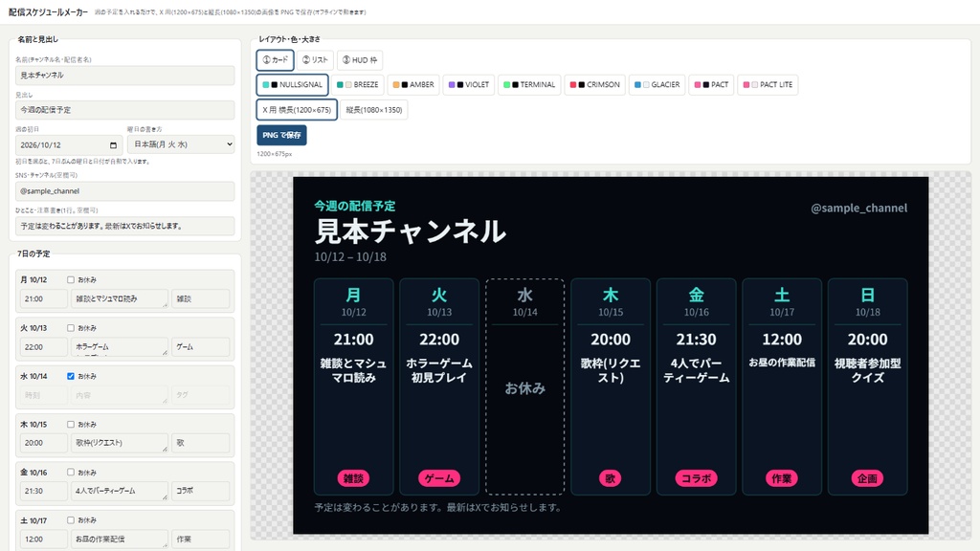Viewport: 980px width, 551px height.
Task: Click Saturday content field お昼の作業配信
Action: 120,540
